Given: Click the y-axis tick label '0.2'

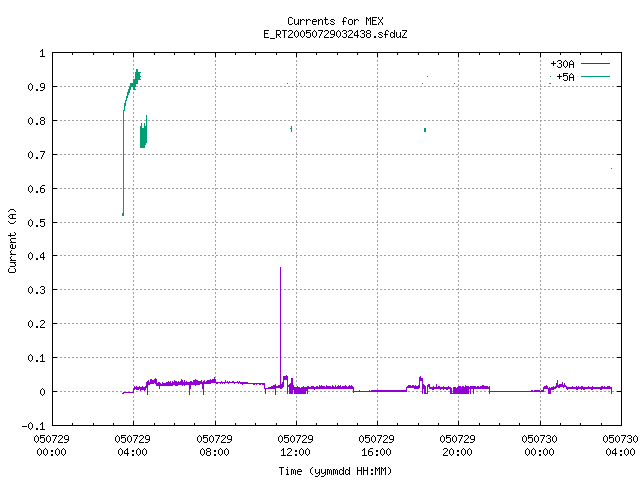Looking at the screenshot, I should coord(36,324).
